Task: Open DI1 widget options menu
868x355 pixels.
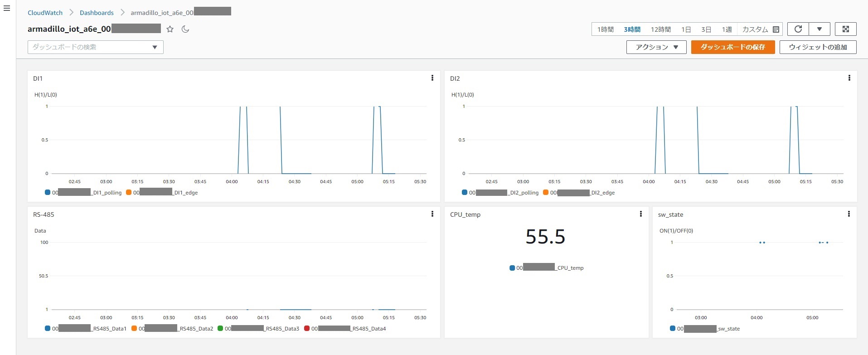Action: pyautogui.click(x=432, y=78)
